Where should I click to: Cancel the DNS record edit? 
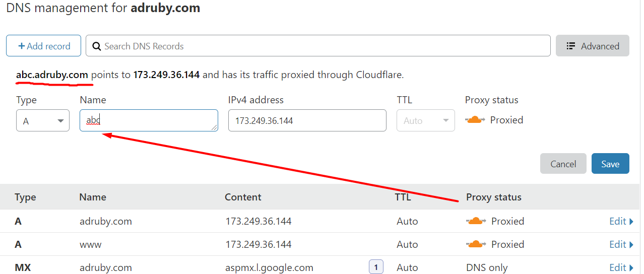tap(563, 164)
